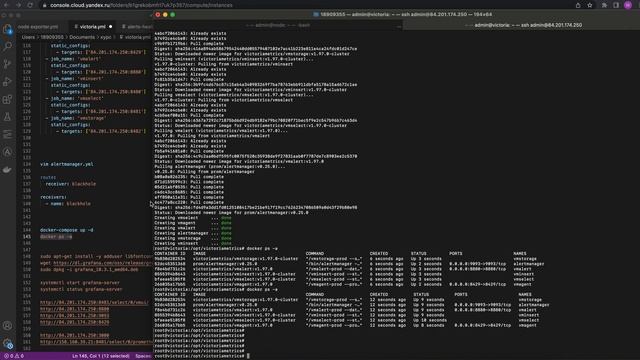This screenshot has width=640, height=360.
Task: Click the selected 'docker ps -a' text on line 145
Action: point(56,236)
